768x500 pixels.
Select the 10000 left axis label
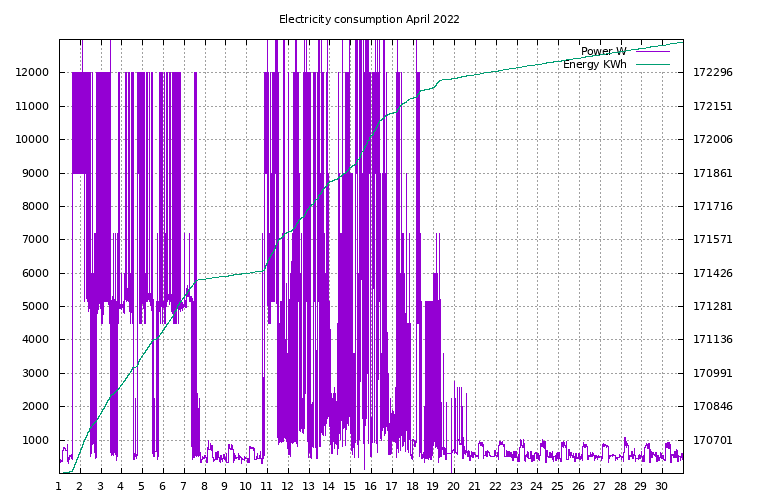click(32, 139)
